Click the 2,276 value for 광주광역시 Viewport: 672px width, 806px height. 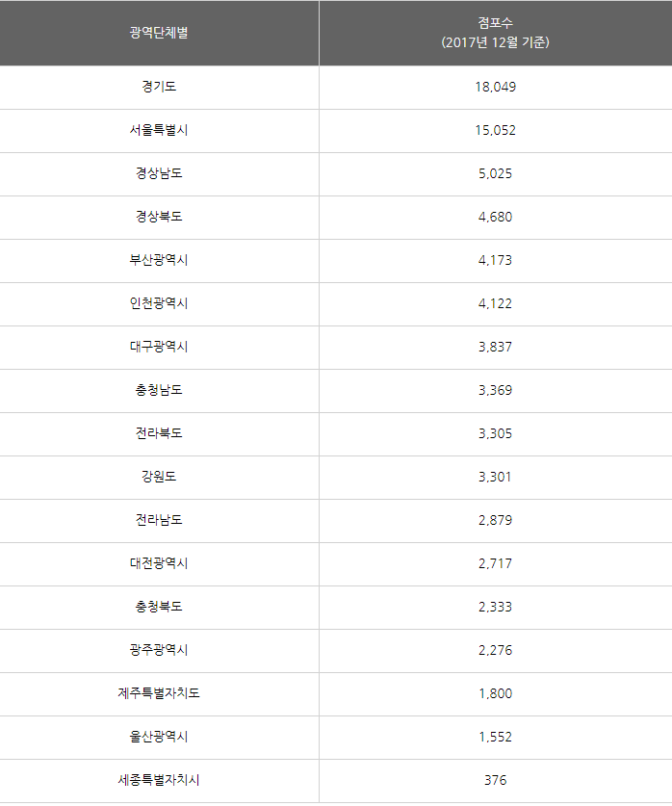tap(495, 650)
